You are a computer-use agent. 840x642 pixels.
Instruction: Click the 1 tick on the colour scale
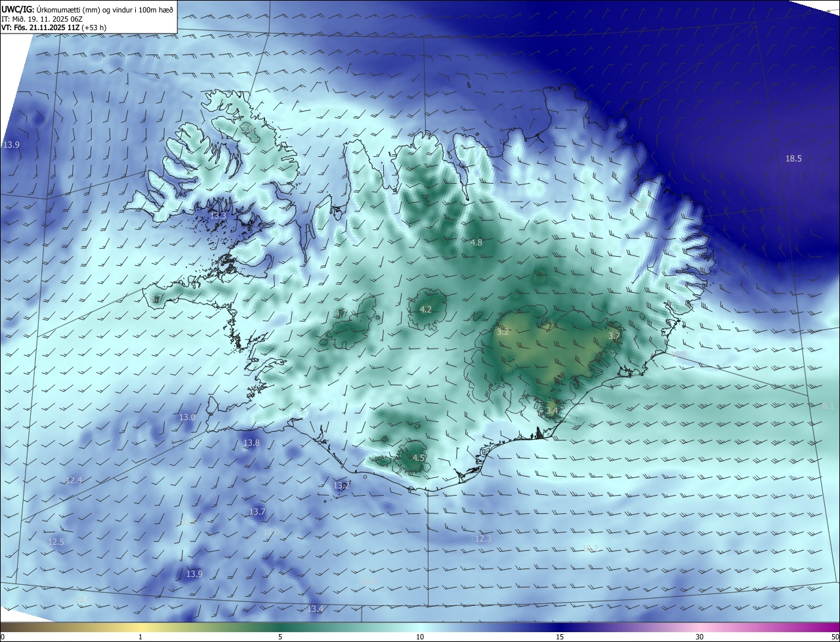coord(140,637)
